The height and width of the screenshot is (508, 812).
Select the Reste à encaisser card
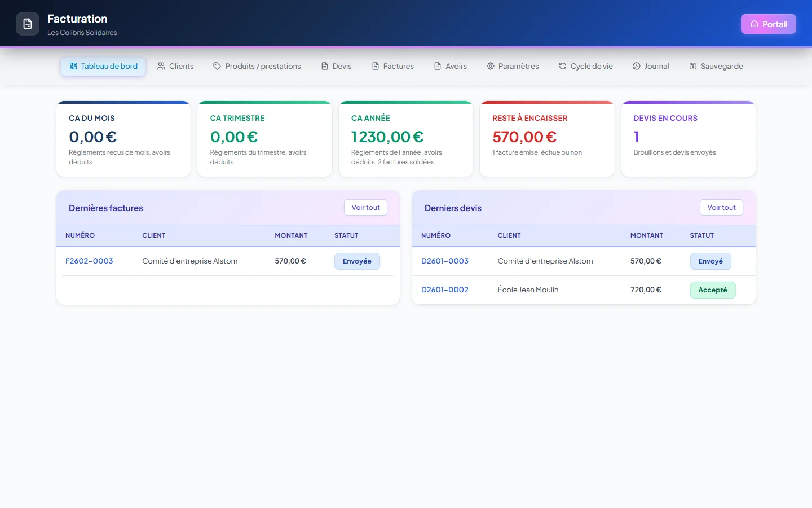tap(547, 139)
